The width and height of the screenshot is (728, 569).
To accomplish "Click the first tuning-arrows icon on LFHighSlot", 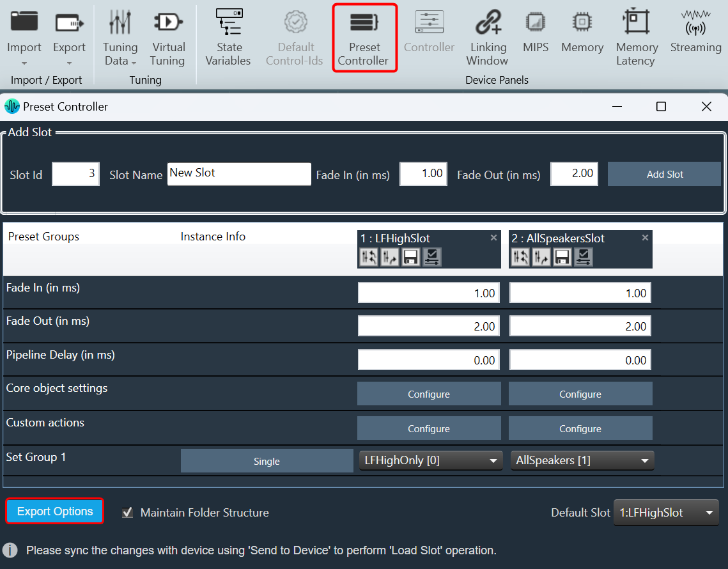I will tap(369, 257).
